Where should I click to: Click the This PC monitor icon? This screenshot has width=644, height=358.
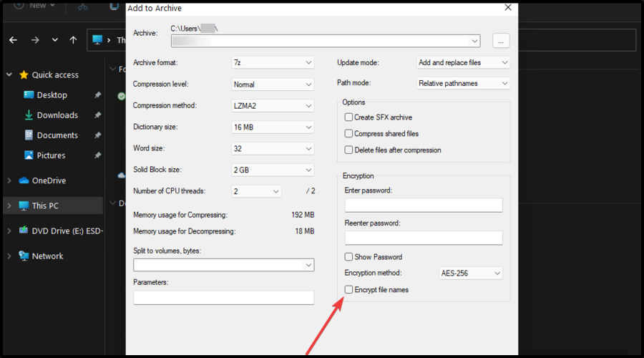pyautogui.click(x=24, y=205)
